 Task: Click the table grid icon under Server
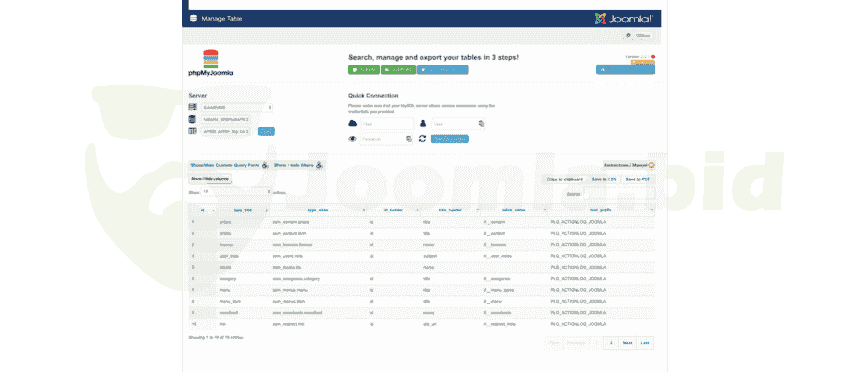pyautogui.click(x=192, y=131)
